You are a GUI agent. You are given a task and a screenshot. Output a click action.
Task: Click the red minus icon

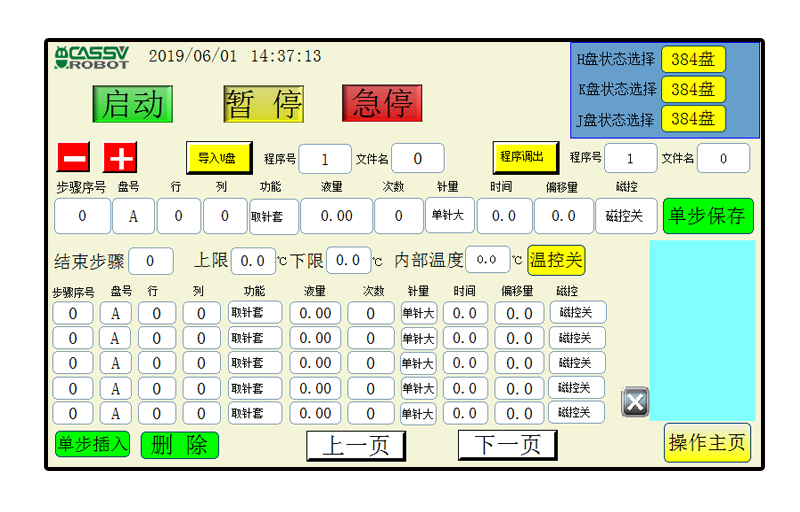coord(73,158)
